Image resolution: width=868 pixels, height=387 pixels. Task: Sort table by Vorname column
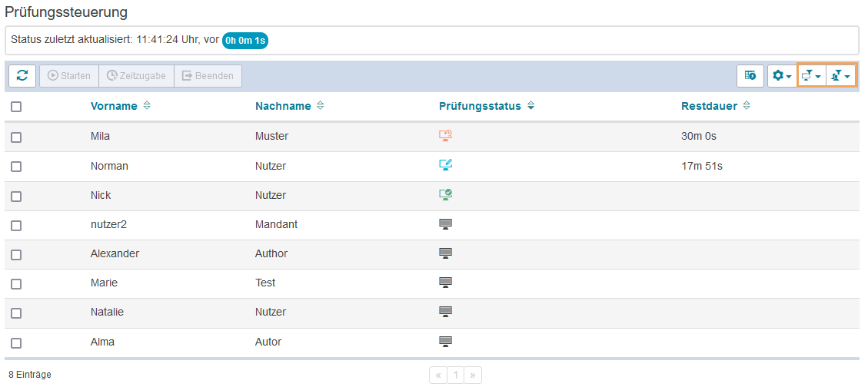[114, 106]
